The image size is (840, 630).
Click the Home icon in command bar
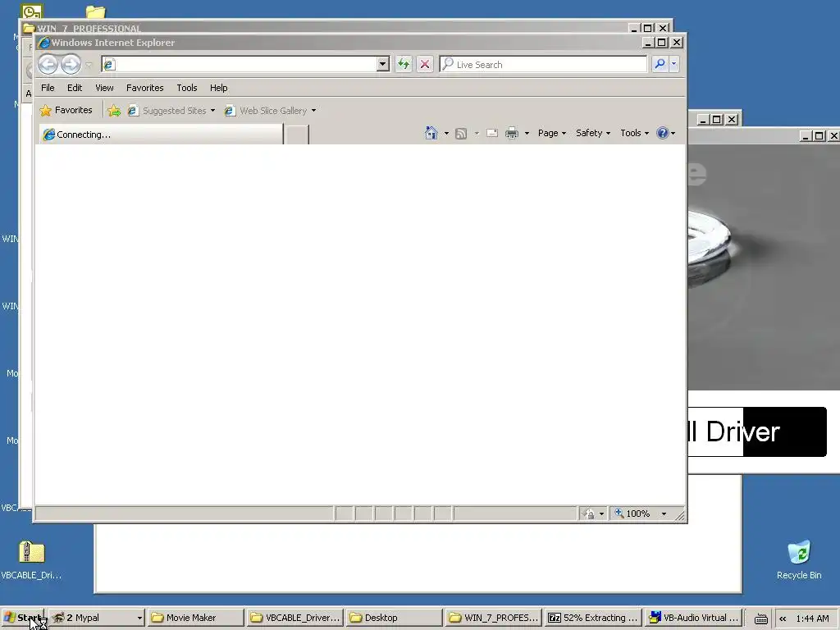pyautogui.click(x=431, y=133)
